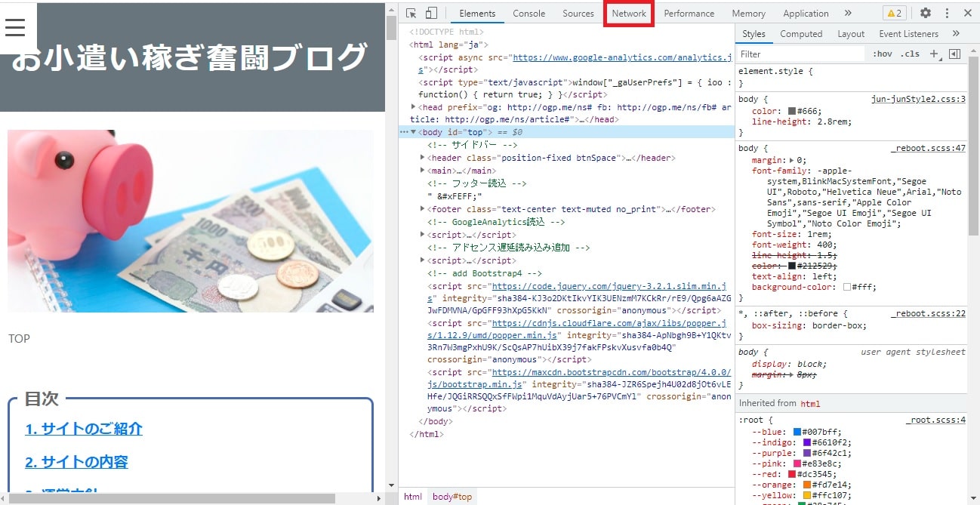Click the element.style rule block
Screen dimensions: 980x505
tap(851, 77)
